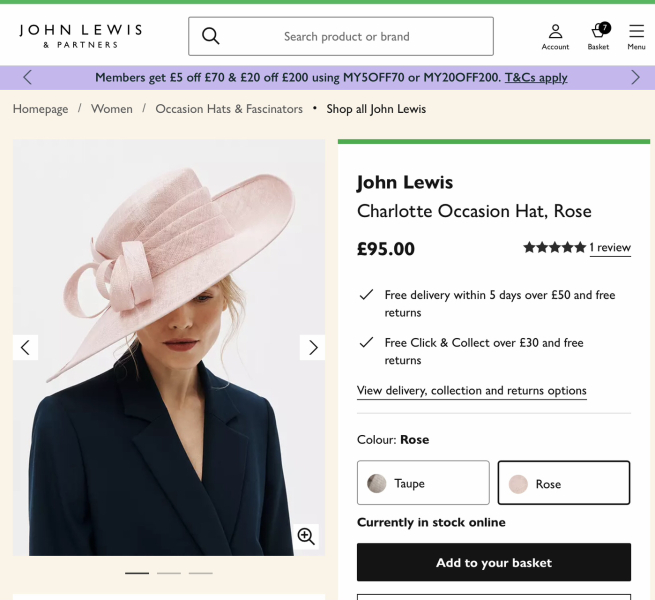Image resolution: width=655 pixels, height=600 pixels.
Task: View delivery, collection and returns options
Action: pyautogui.click(x=472, y=391)
